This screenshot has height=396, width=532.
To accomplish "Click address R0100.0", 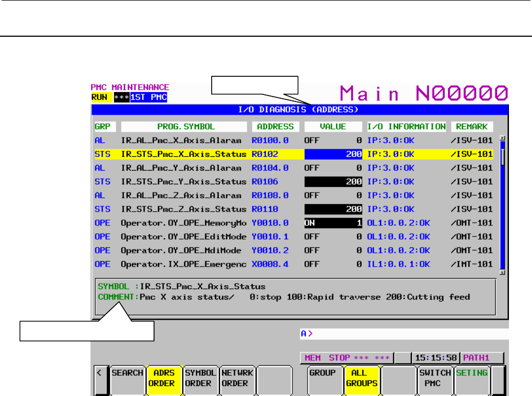I will click(x=270, y=140).
